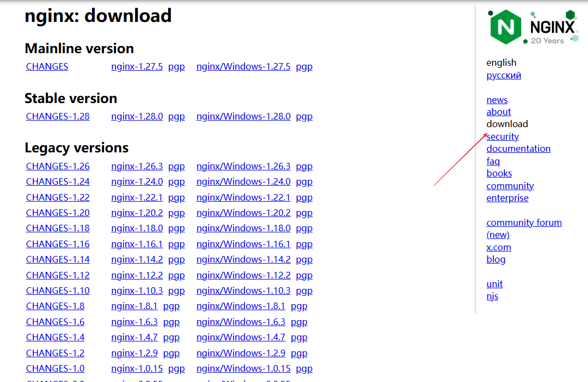This screenshot has height=382, width=588.
Task: Open CHANGES-1.20 link
Action: [57, 213]
